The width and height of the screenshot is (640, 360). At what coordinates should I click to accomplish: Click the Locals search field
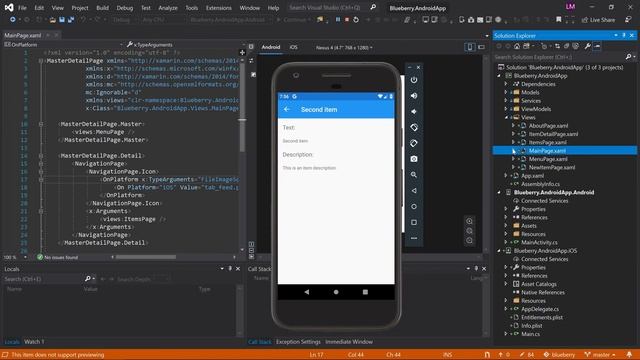pyautogui.click(x=43, y=279)
